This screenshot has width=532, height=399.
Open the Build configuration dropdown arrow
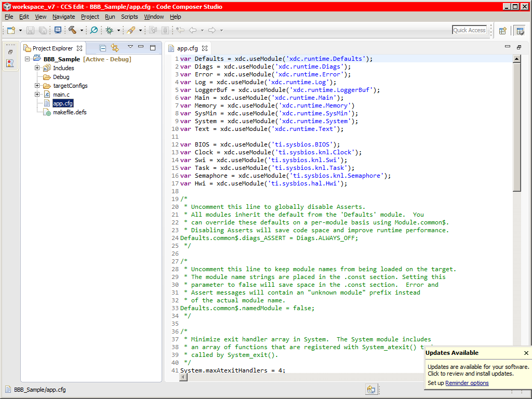pyautogui.click(x=82, y=31)
